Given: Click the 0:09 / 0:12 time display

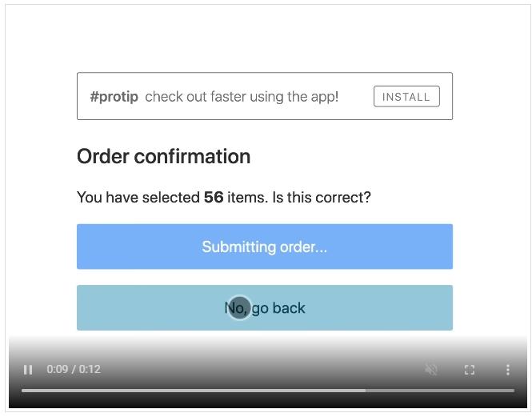Looking at the screenshot, I should pos(74,370).
